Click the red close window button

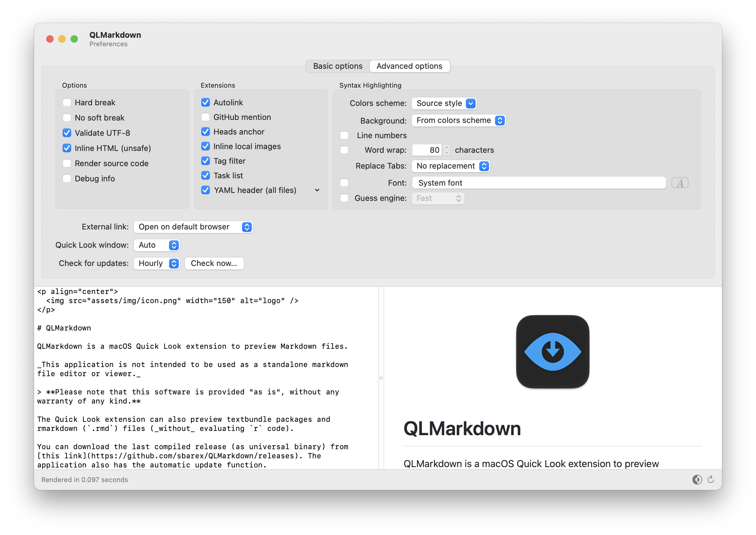point(50,39)
